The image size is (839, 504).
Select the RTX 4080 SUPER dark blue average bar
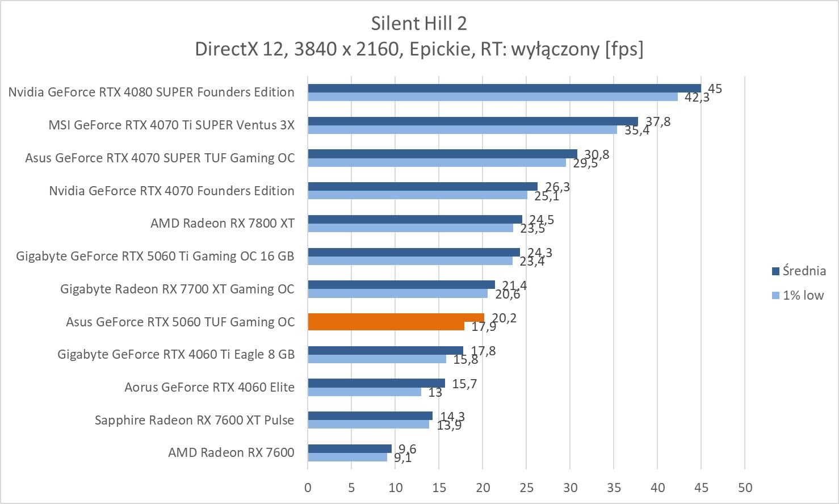[505, 88]
